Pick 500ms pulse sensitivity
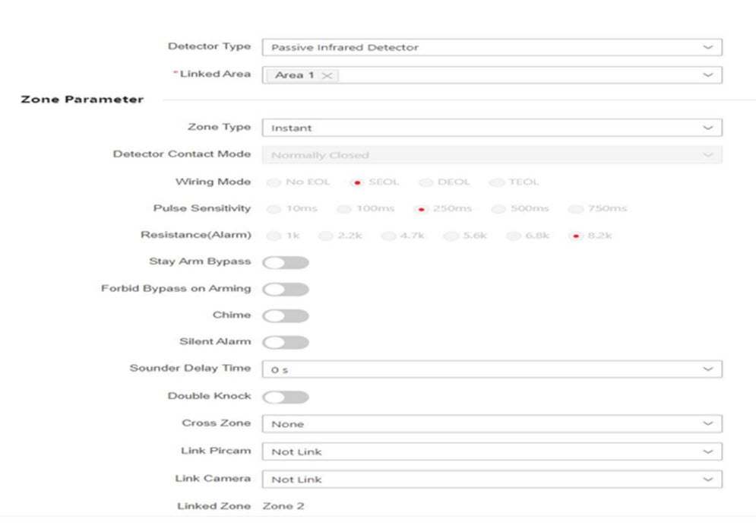Image resolution: width=756 pixels, height=532 pixels. click(x=498, y=209)
